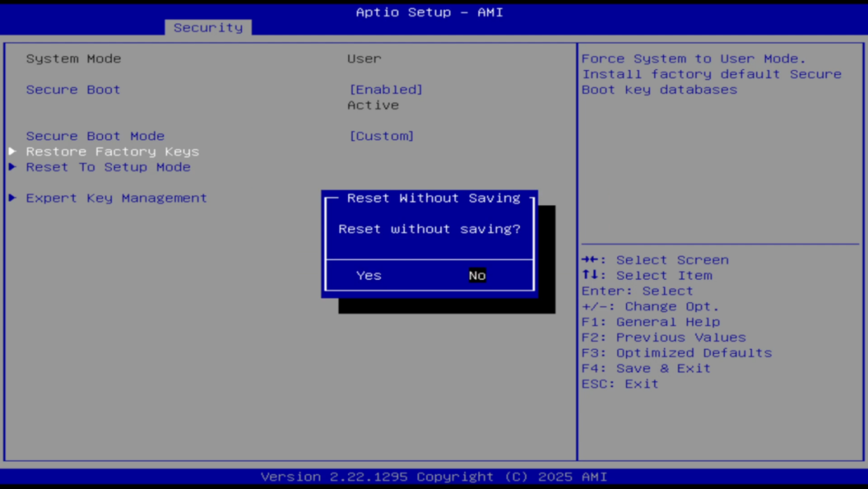Click the up-down arrows beside Select Item
868x489 pixels.
click(590, 275)
